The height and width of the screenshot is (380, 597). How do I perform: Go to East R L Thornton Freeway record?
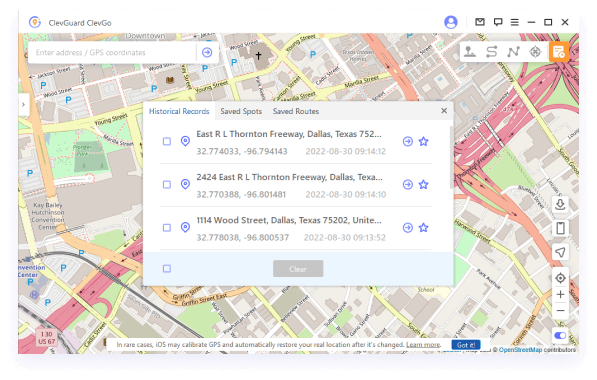point(408,142)
